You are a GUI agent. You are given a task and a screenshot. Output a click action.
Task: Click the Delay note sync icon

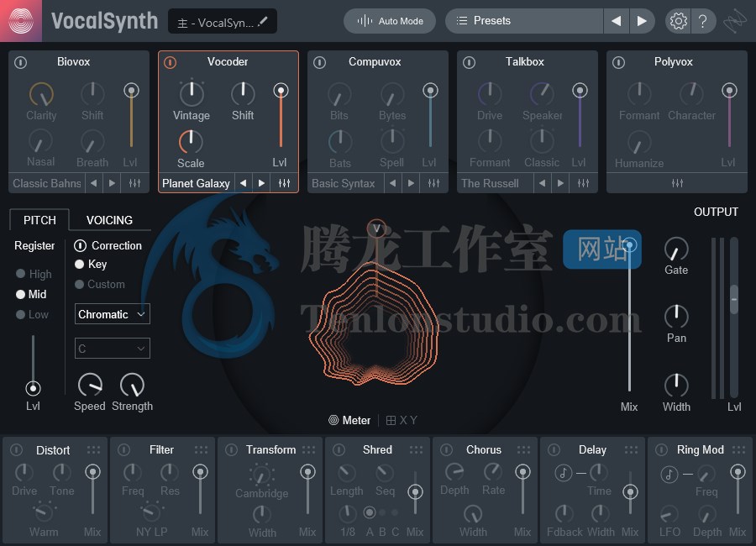pos(563,473)
